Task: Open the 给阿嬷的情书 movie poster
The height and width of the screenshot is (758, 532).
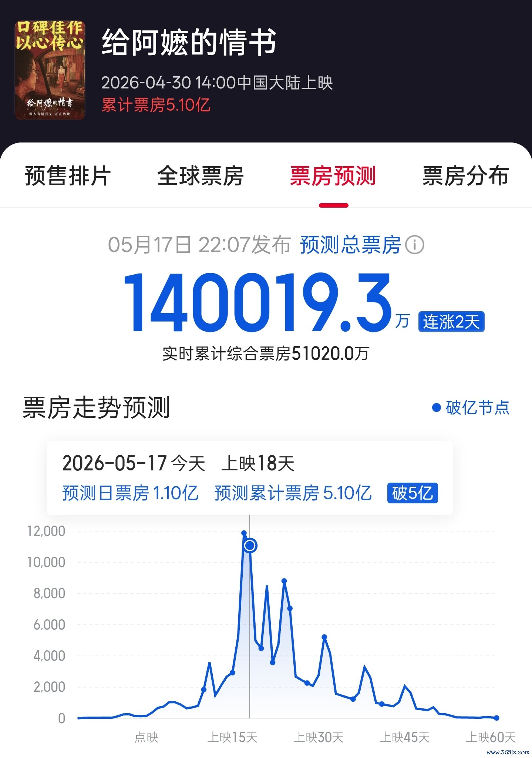Action: [x=50, y=70]
